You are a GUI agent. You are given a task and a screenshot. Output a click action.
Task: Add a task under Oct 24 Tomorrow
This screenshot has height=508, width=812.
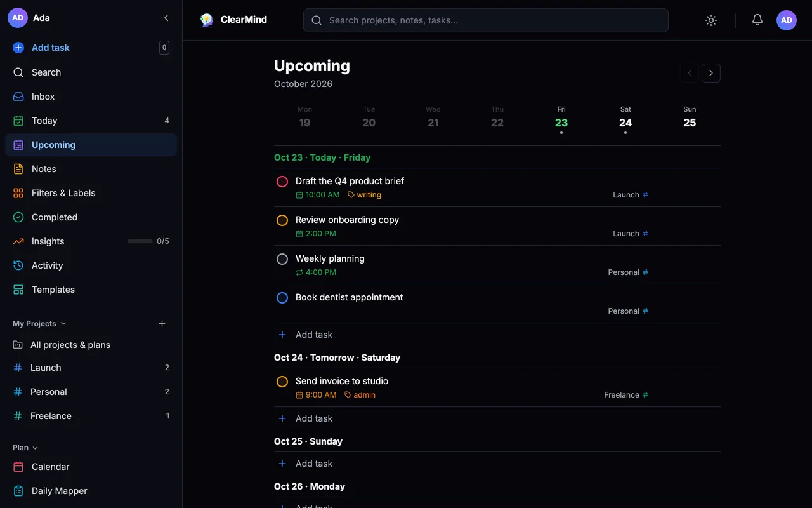tap(497, 418)
